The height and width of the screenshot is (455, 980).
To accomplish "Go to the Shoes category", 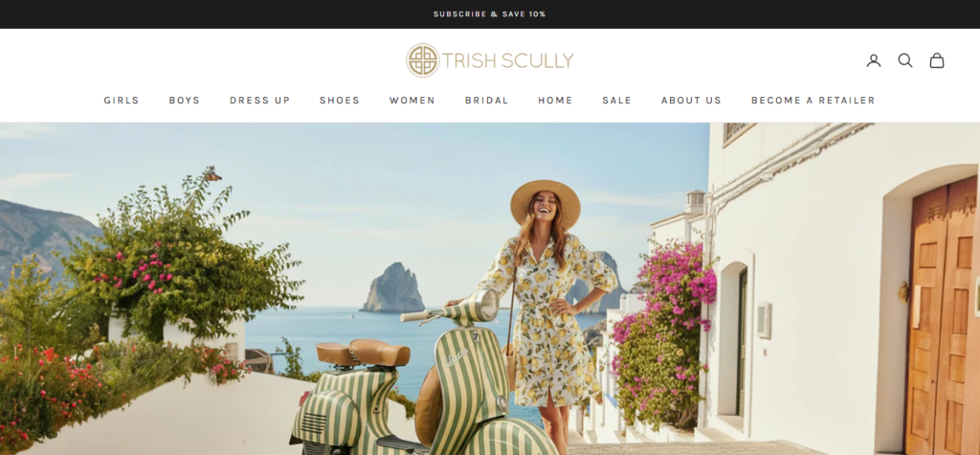I will click(340, 101).
